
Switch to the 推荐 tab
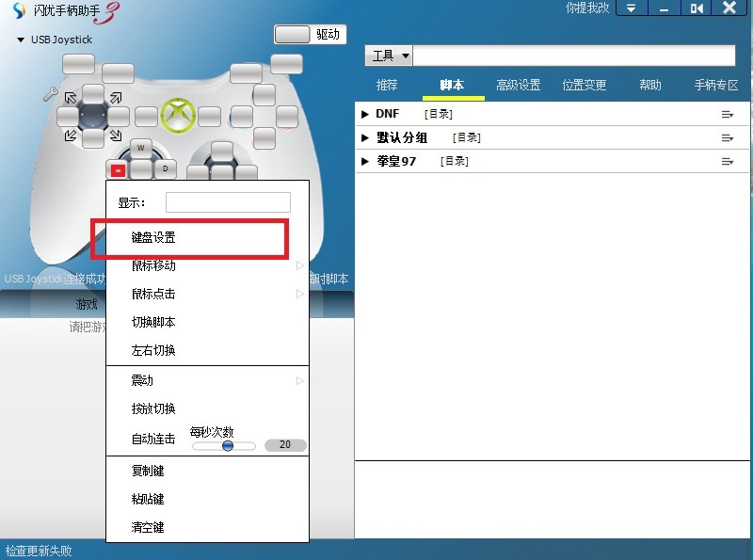(x=387, y=85)
